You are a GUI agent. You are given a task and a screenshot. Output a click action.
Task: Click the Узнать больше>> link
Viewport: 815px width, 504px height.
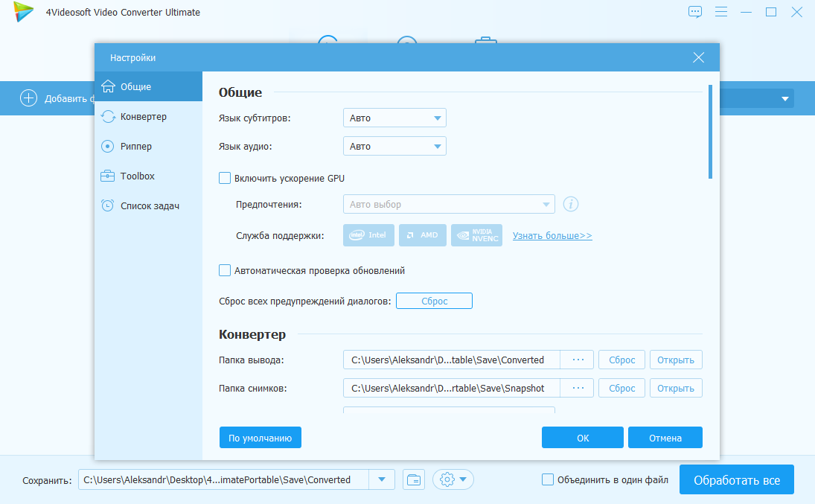[552, 235]
